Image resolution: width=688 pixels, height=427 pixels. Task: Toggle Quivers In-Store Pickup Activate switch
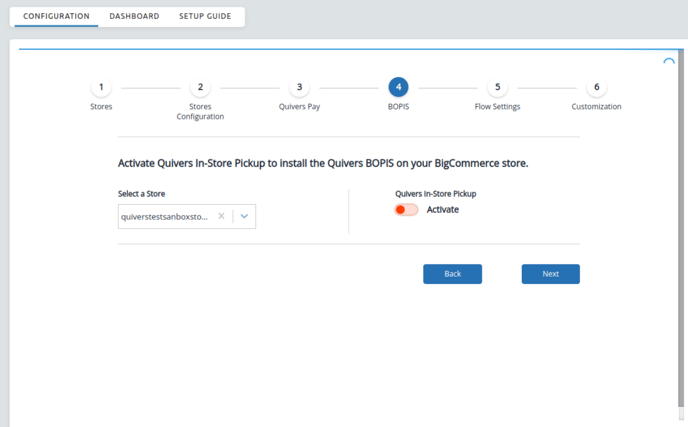tap(406, 210)
